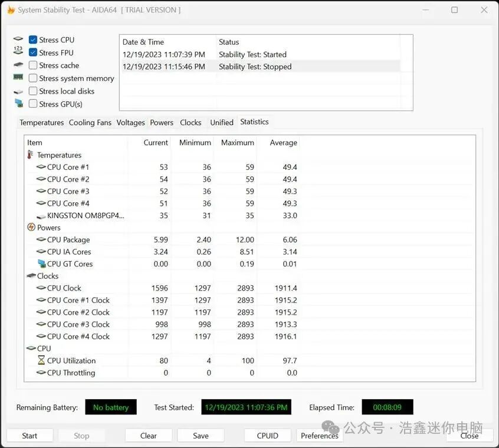Click the 12.00 maximum CPU Package value
This screenshot has height=448, width=499.
pyautogui.click(x=245, y=240)
